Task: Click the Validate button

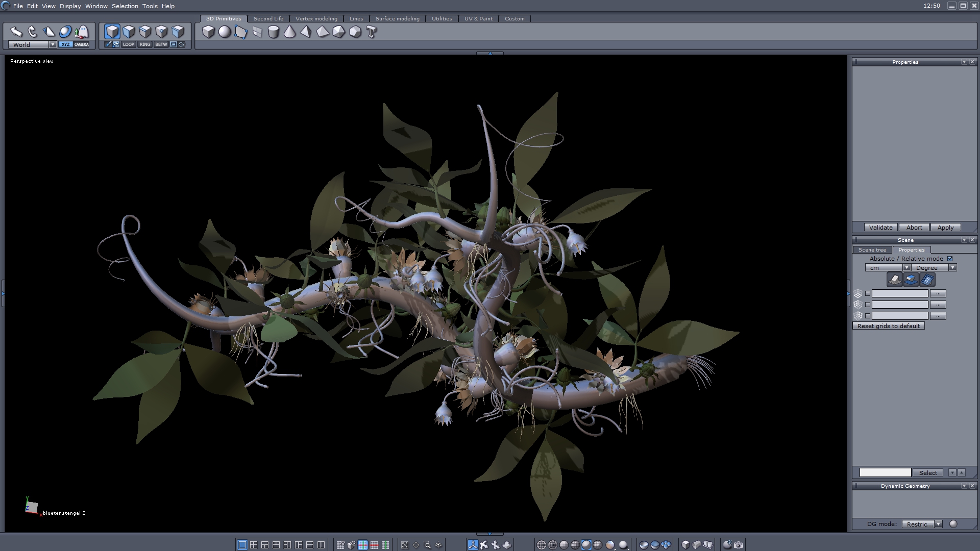Action: [x=880, y=228]
